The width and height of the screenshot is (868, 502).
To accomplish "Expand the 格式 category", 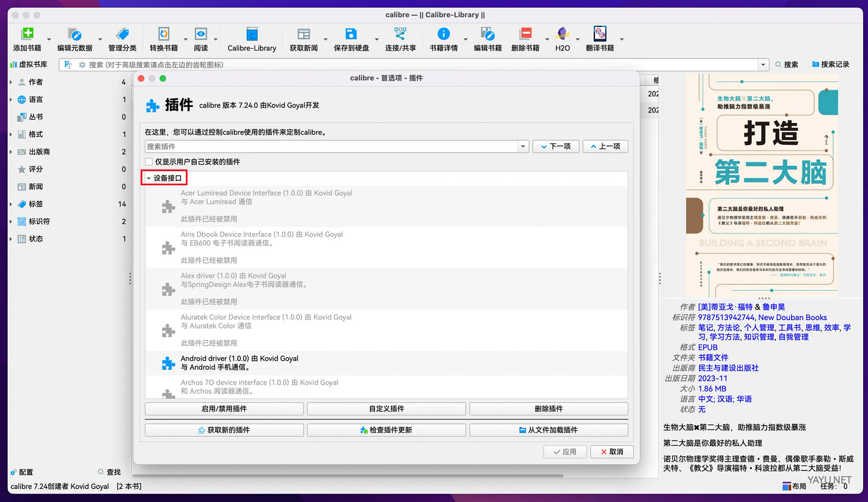I will click(x=11, y=135).
